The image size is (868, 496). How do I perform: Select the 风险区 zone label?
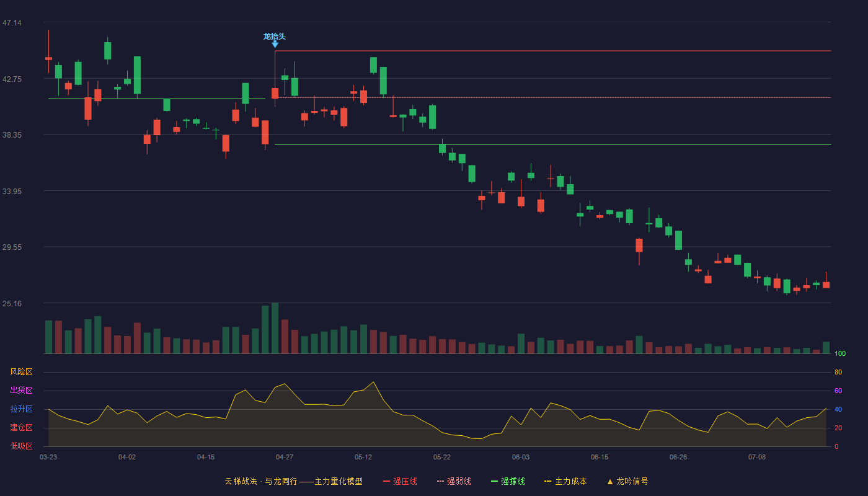click(x=21, y=372)
